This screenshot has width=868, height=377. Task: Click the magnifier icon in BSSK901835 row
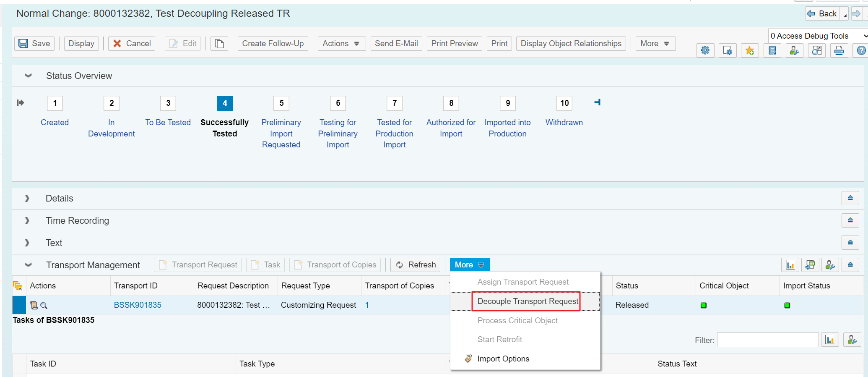pyautogui.click(x=44, y=306)
